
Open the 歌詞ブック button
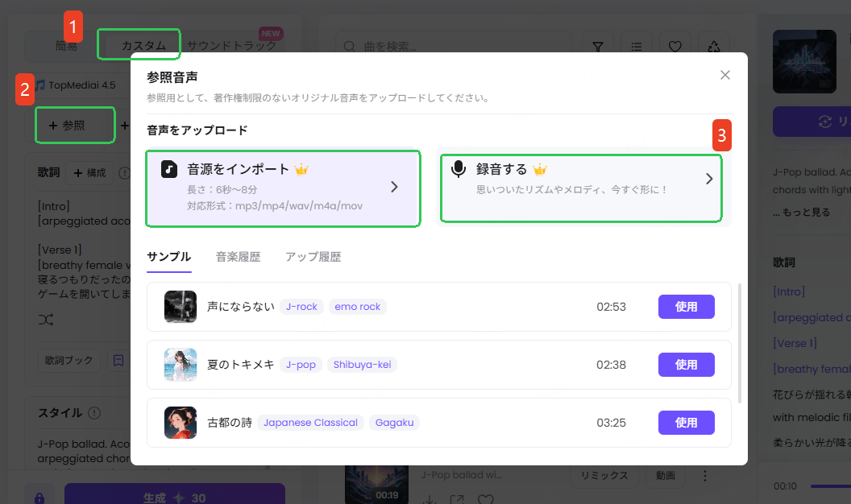(x=69, y=361)
